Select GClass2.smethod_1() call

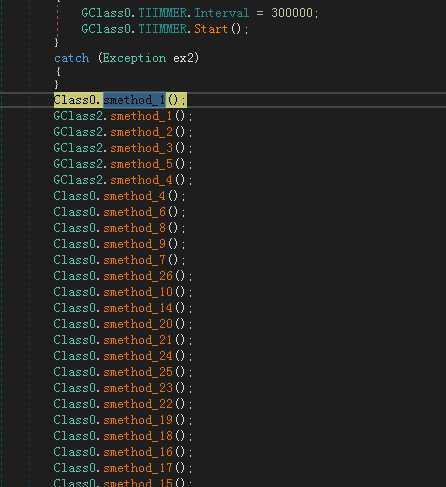click(x=123, y=116)
